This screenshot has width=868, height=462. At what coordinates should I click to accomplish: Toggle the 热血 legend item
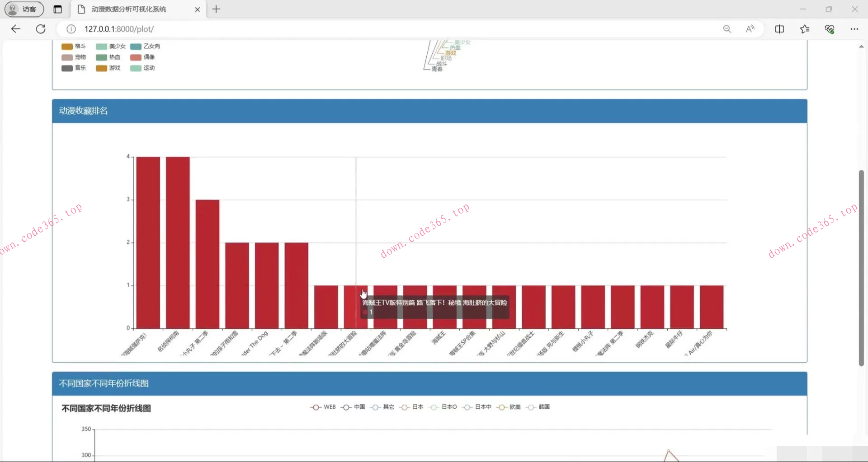click(x=108, y=57)
